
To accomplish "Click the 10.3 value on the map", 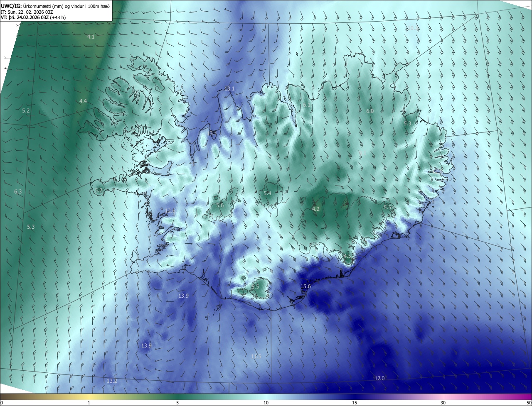I will point(412,28).
